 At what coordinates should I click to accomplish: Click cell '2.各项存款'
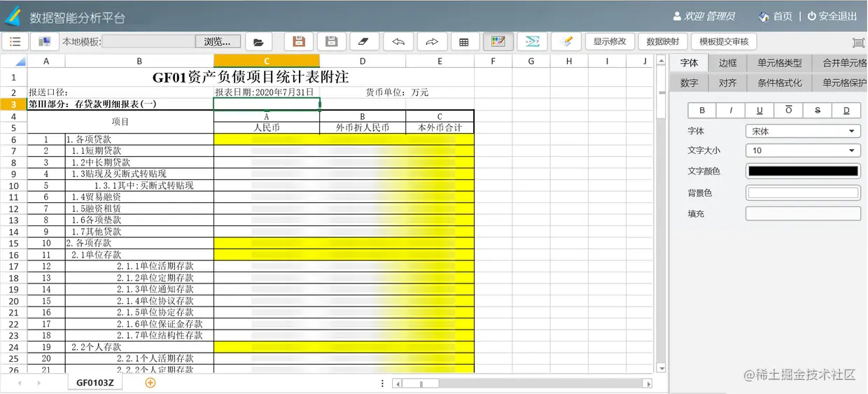click(x=139, y=243)
